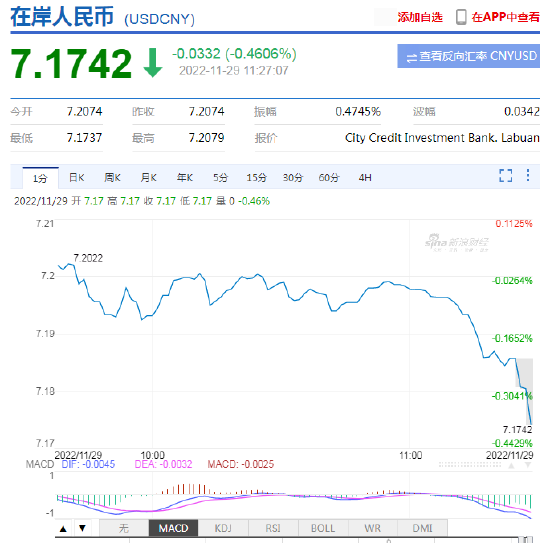Switch to the 60分 chart tab
This screenshot has width=550, height=543.
(x=329, y=178)
